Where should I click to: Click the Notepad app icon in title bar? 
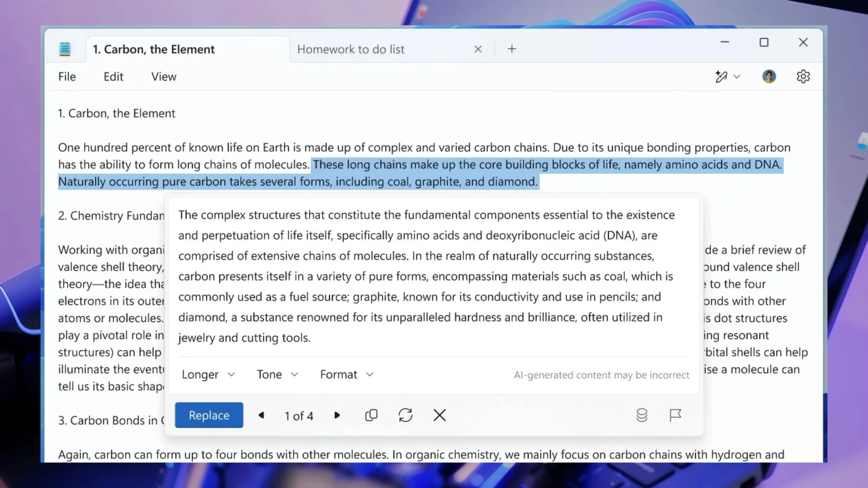tap(64, 49)
